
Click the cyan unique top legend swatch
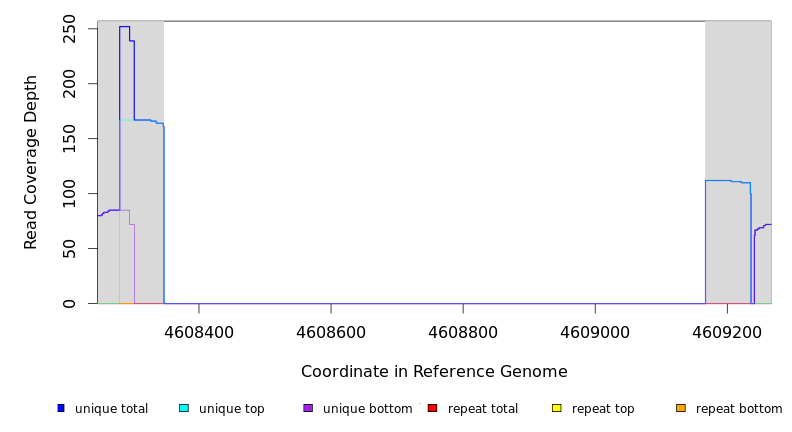[184, 408]
